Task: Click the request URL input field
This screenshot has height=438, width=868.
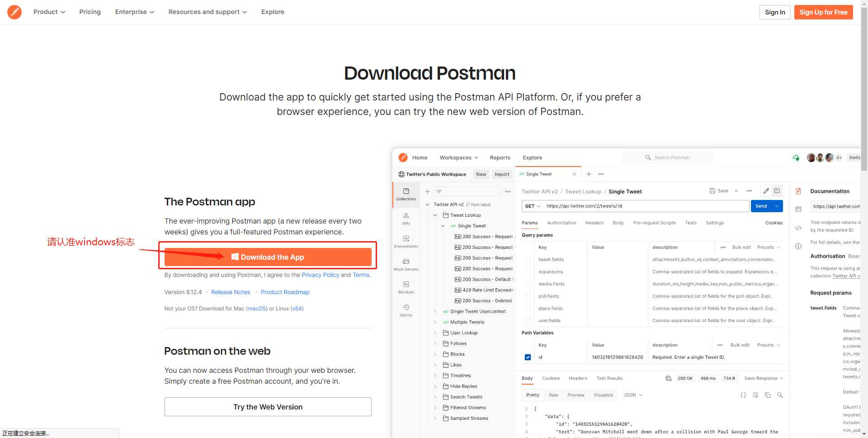Action: coord(646,206)
